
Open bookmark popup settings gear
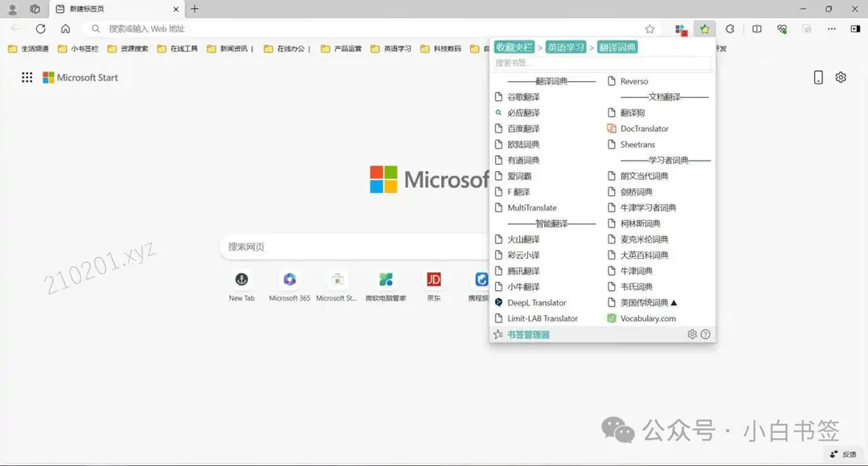(x=692, y=334)
